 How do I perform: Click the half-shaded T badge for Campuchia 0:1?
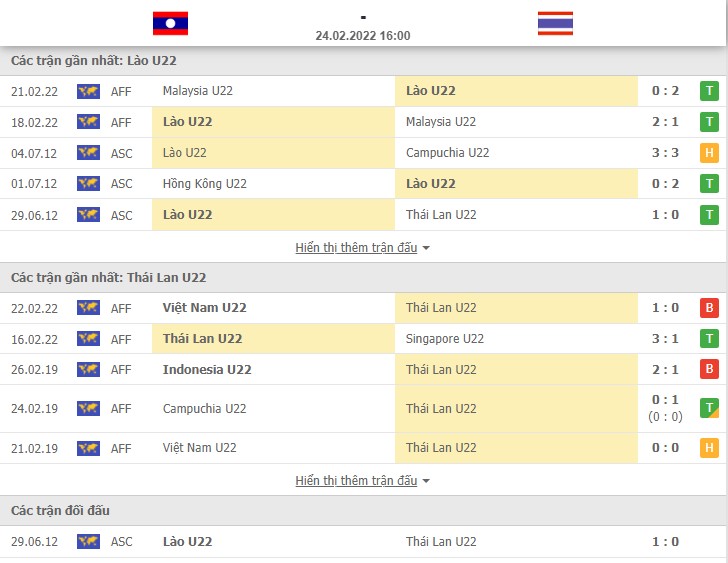(709, 408)
